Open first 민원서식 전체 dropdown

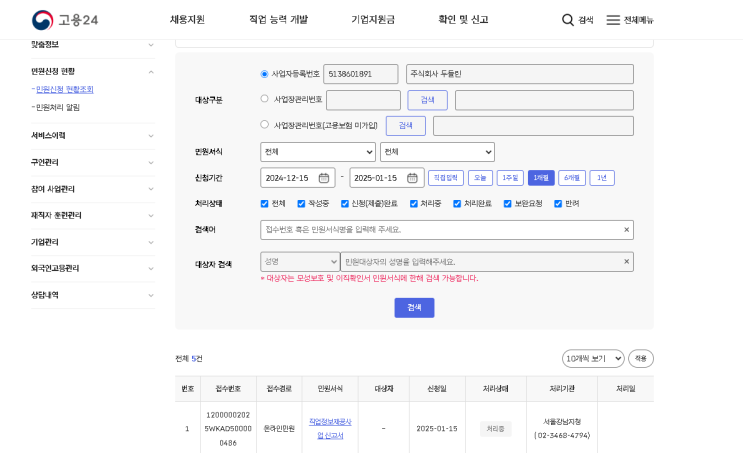(318, 152)
